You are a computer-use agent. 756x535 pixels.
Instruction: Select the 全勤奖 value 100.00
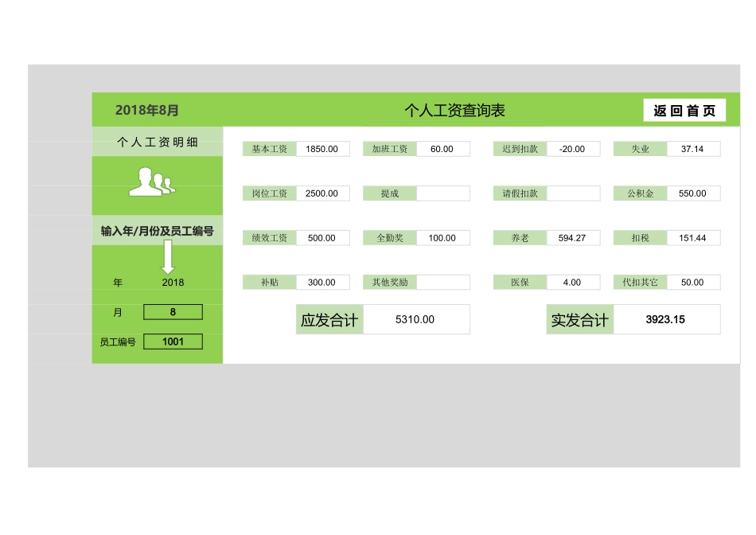pyautogui.click(x=443, y=237)
